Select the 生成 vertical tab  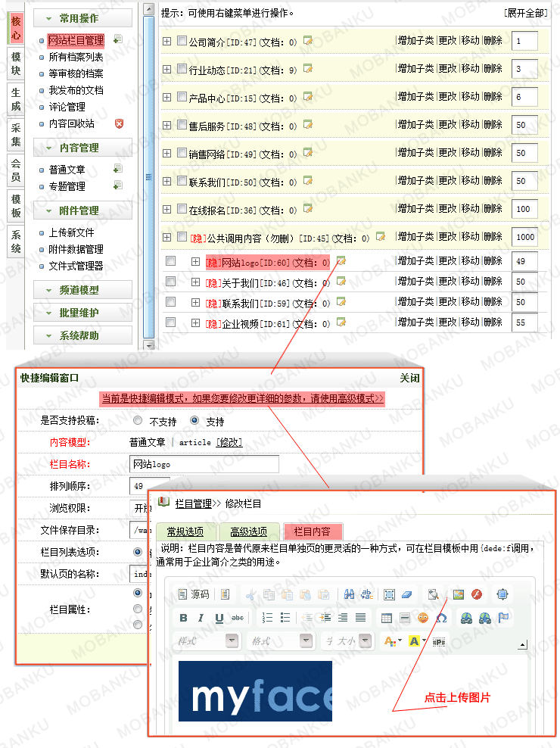tap(16, 99)
